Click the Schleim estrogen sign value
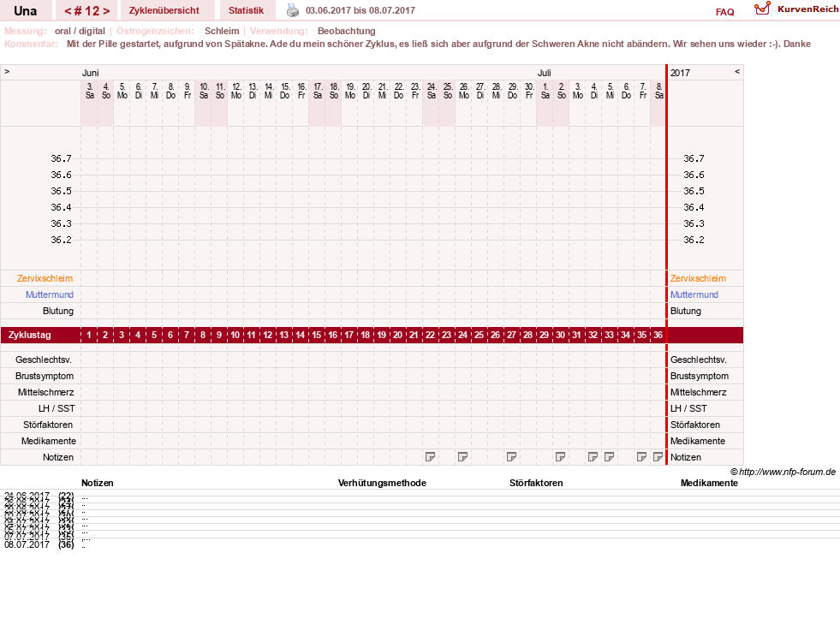The width and height of the screenshot is (840, 636). tap(222, 31)
